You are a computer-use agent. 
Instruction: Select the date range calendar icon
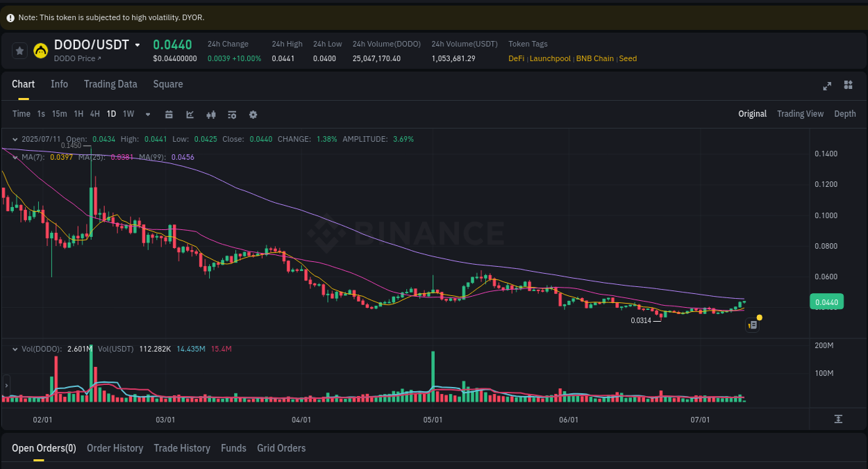click(169, 114)
